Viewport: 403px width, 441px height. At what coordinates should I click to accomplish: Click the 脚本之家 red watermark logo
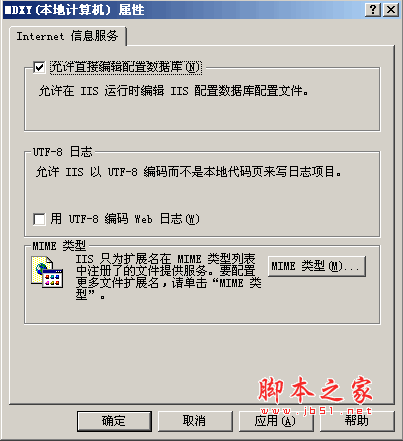[x=315, y=390]
